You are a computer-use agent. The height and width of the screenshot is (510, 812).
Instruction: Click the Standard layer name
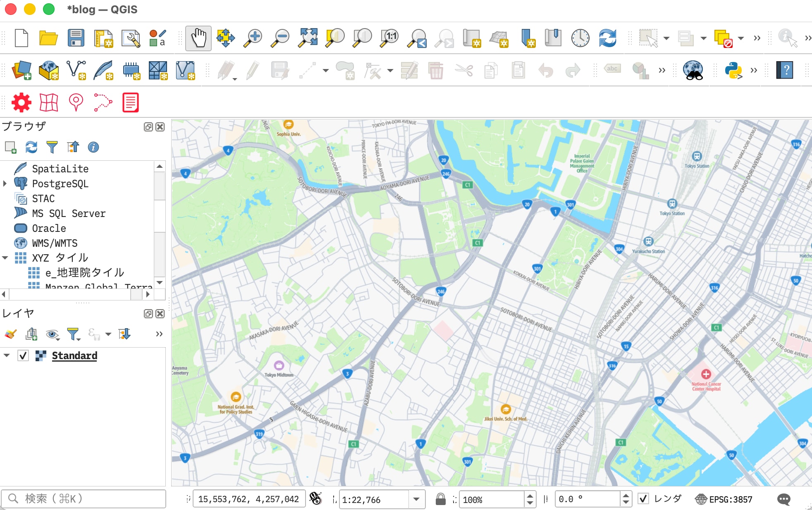click(x=74, y=355)
